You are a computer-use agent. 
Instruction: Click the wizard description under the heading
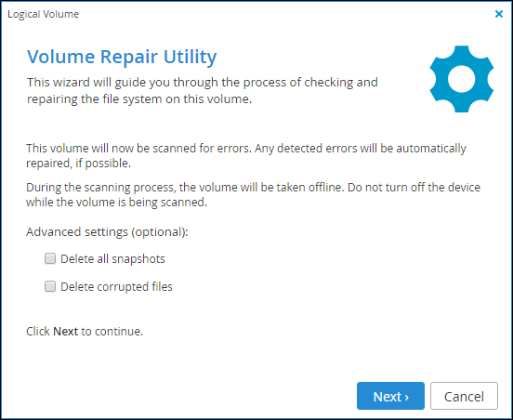pyautogui.click(x=203, y=91)
